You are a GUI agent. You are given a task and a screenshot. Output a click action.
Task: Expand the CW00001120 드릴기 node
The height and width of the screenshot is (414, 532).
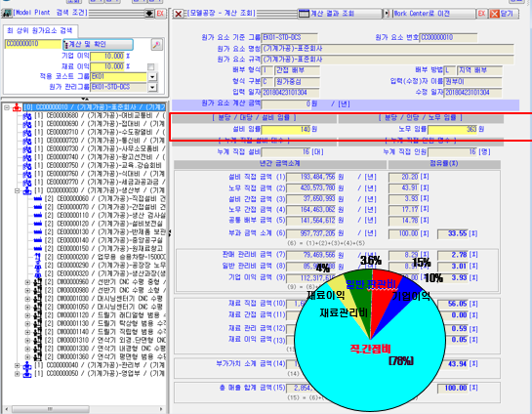click(x=28, y=315)
